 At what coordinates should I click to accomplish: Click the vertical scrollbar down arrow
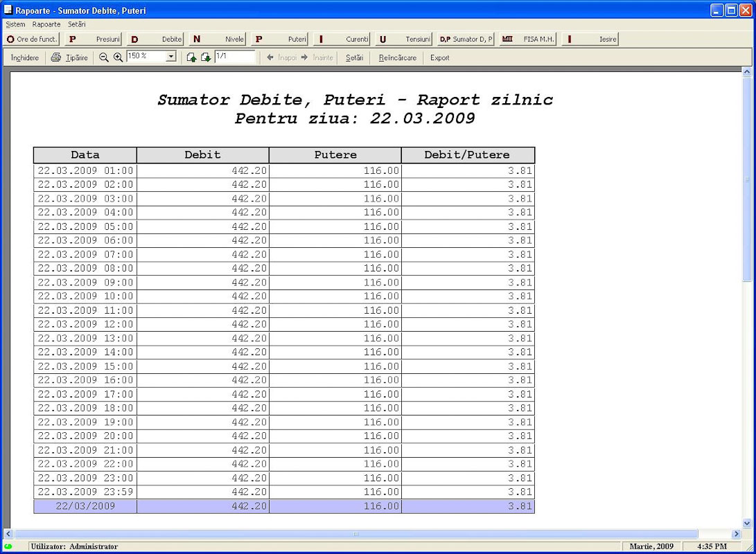click(747, 524)
